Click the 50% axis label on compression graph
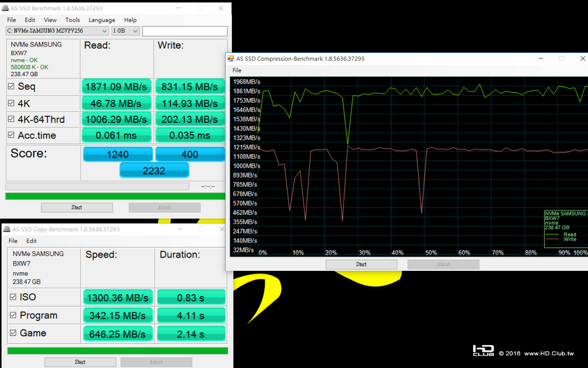Viewport: 588px width, 368px height. click(431, 253)
